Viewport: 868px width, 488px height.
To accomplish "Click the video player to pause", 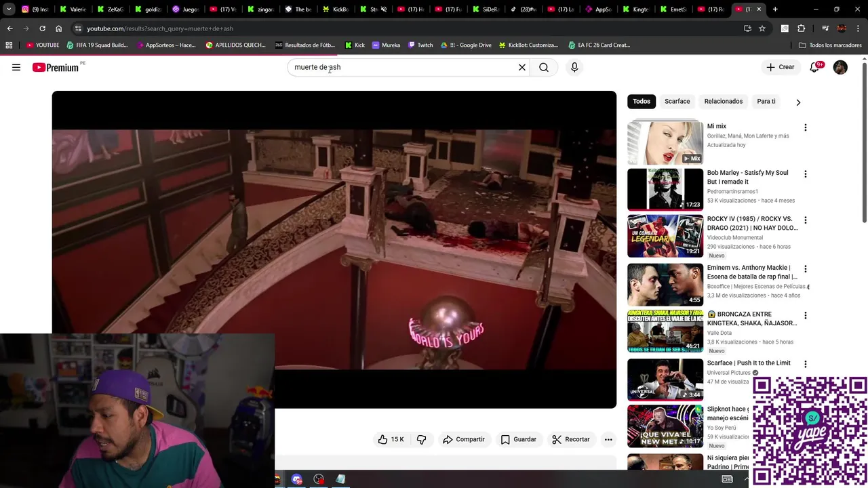I will point(334,249).
